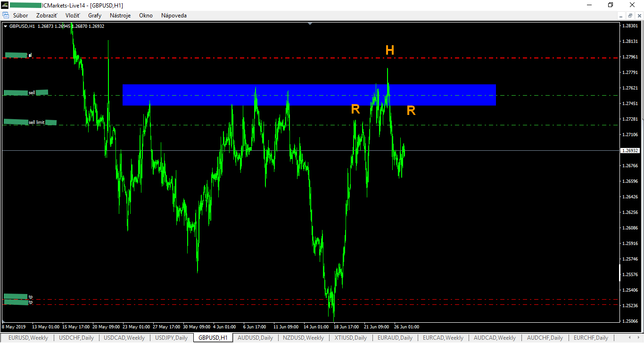Open the Grafy menu
644x343 pixels.
coord(94,16)
